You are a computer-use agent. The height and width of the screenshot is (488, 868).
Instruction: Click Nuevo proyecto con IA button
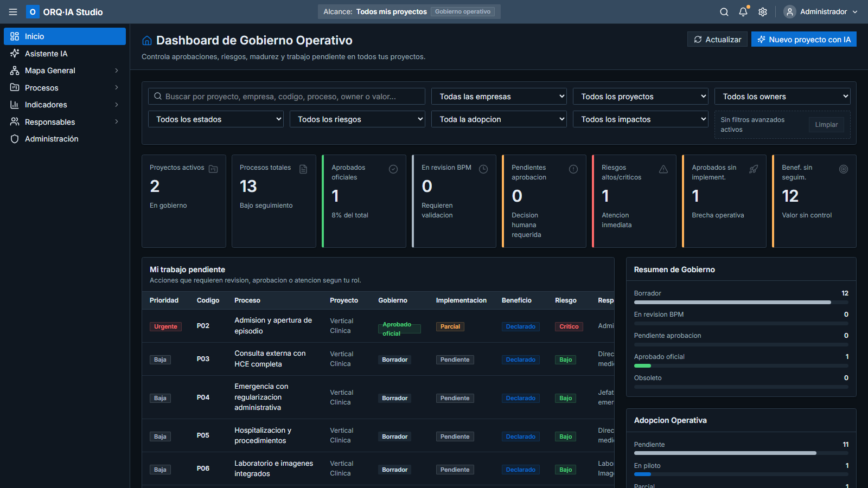pos(804,40)
